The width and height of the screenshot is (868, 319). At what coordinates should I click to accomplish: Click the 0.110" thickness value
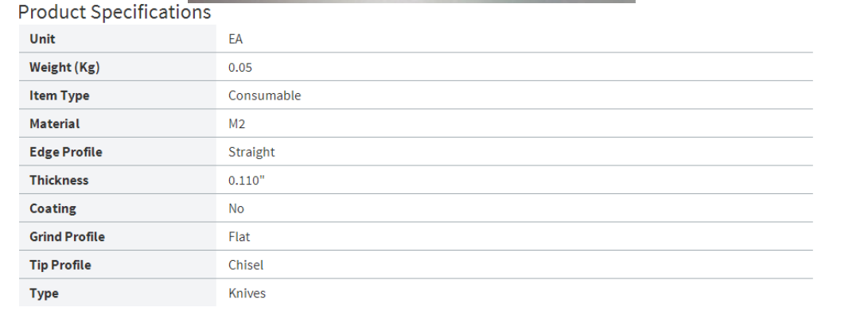(x=247, y=181)
